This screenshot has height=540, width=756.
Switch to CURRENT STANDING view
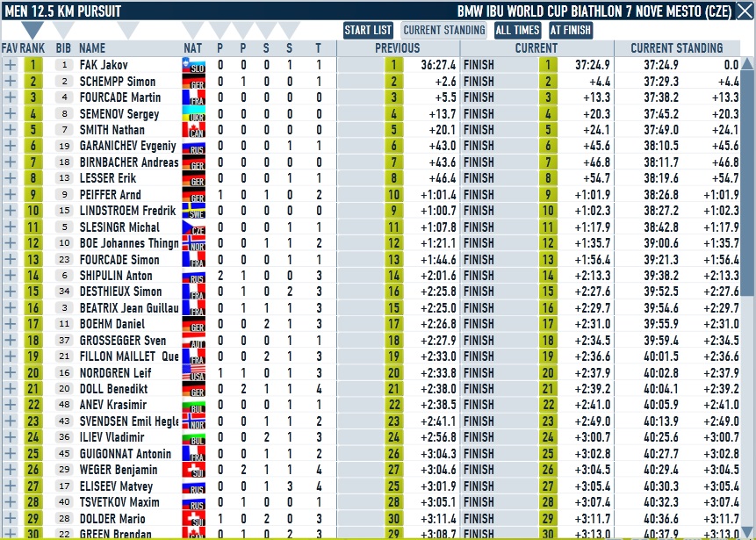[444, 31]
